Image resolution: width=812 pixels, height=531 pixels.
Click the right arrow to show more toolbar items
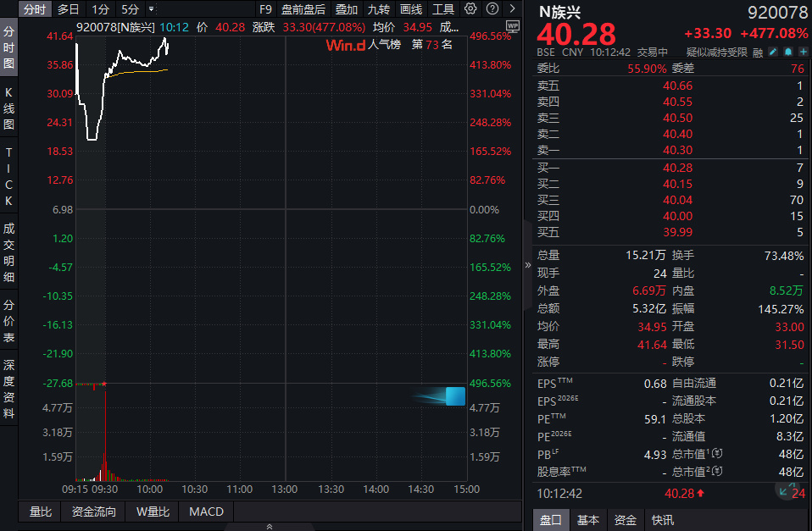tap(512, 8)
